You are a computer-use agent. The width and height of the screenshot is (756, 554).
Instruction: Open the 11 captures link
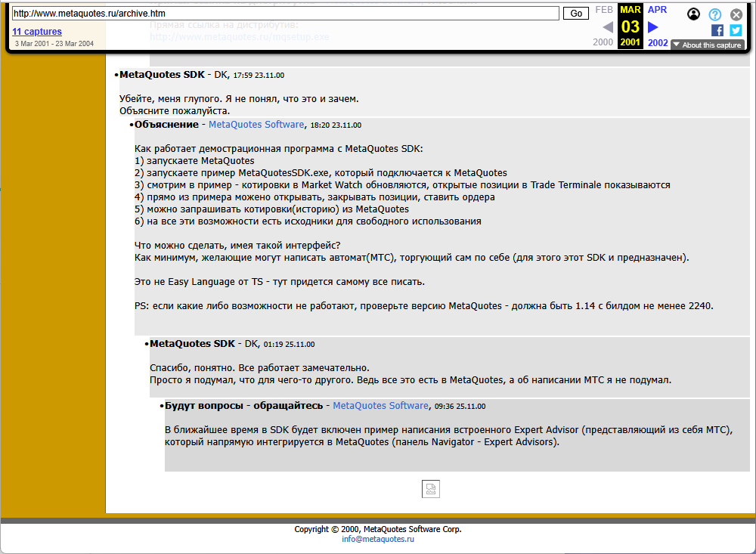pyautogui.click(x=37, y=31)
